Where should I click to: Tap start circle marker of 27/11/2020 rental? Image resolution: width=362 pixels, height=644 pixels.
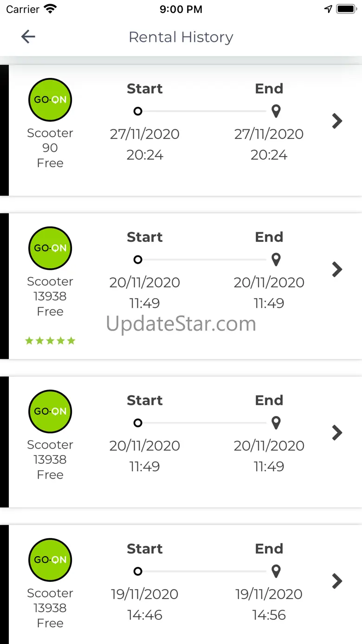[x=138, y=111]
